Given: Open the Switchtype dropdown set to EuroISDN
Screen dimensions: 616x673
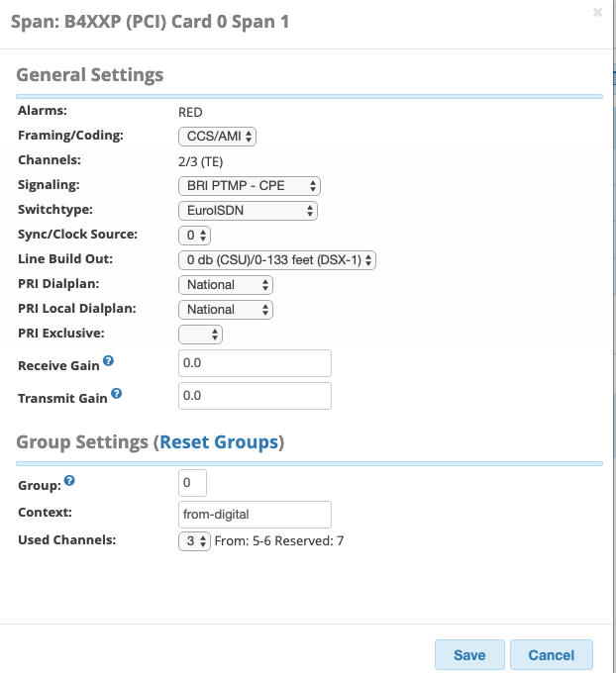Looking at the screenshot, I should tap(247, 210).
